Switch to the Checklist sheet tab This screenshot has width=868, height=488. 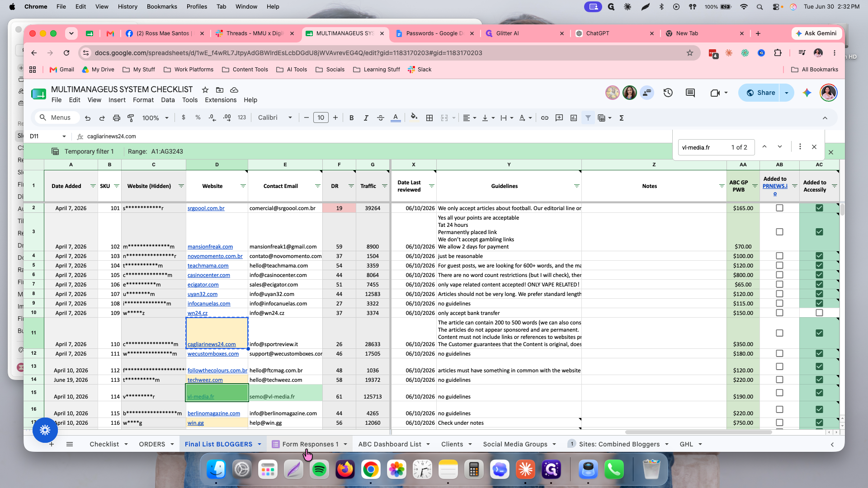(104, 444)
